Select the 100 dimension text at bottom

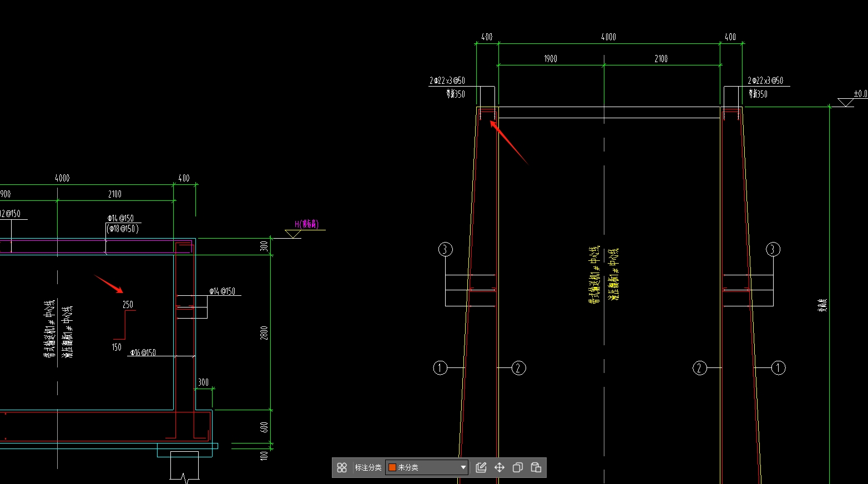[x=264, y=456]
